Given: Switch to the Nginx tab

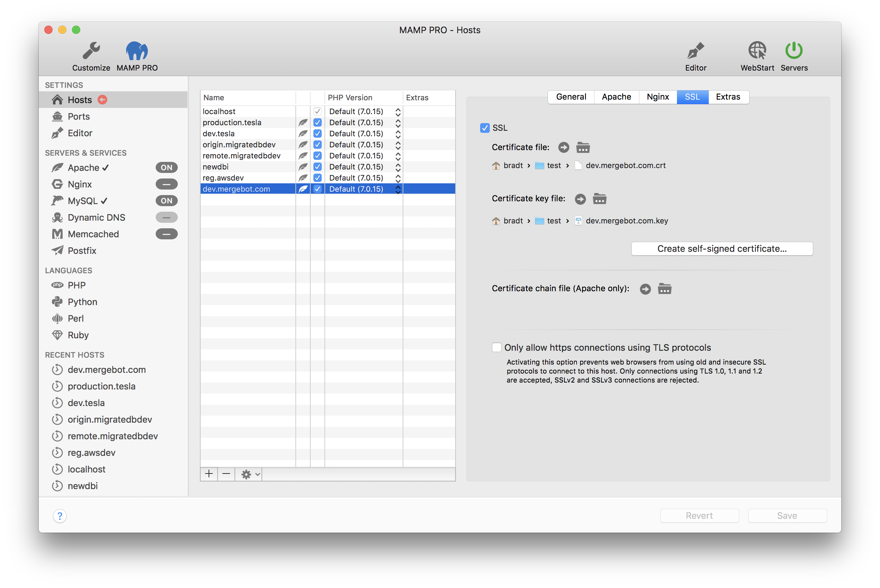Looking at the screenshot, I should tap(658, 97).
